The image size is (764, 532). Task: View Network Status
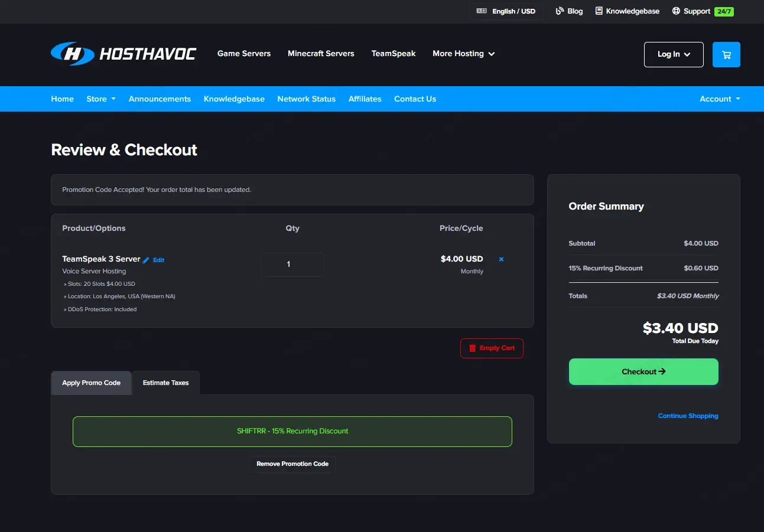pyautogui.click(x=307, y=99)
